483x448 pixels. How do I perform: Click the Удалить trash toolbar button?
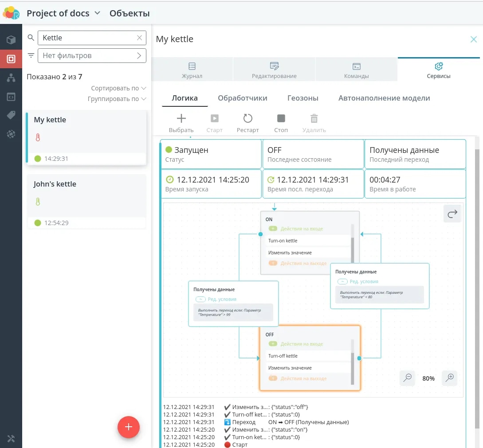coord(314,123)
